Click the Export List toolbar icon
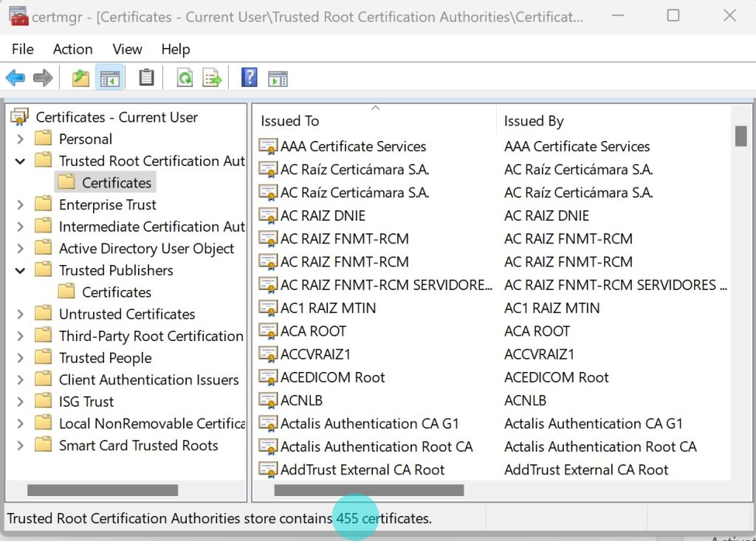Screen dimensions: 756x541 [x=212, y=77]
